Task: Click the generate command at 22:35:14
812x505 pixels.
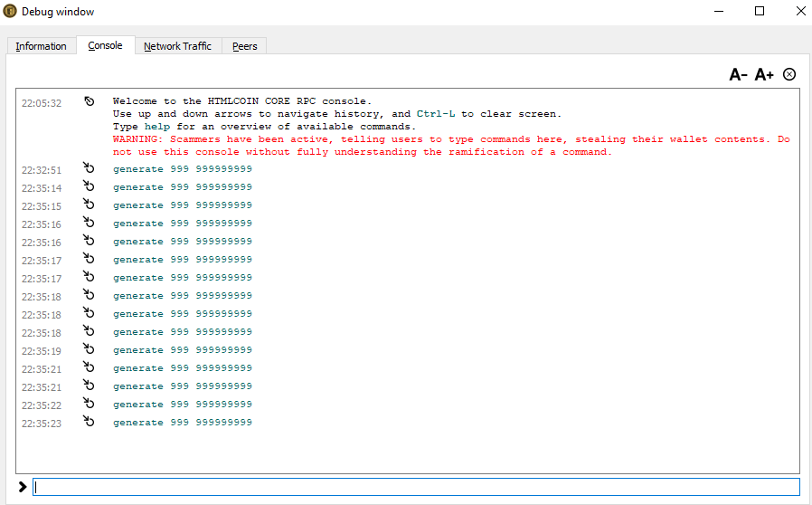Action: click(183, 187)
